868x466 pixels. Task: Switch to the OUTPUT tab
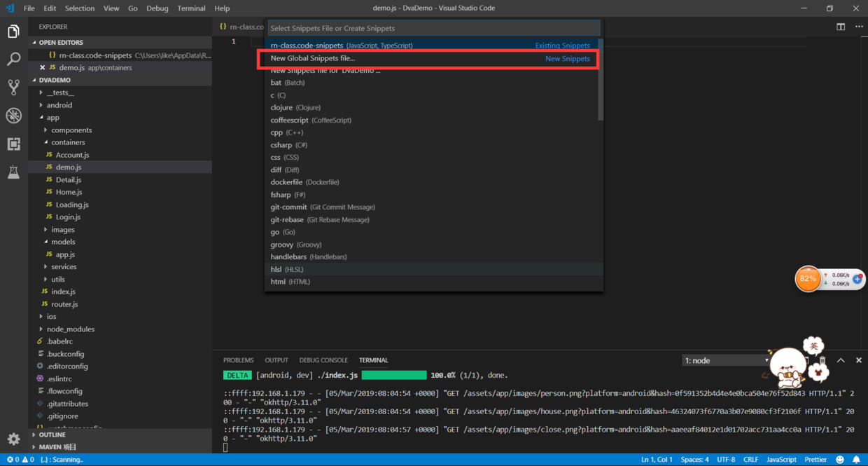pos(276,360)
